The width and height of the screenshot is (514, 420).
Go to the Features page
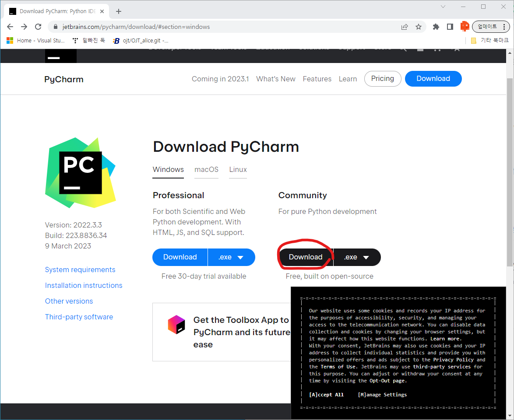317,79
